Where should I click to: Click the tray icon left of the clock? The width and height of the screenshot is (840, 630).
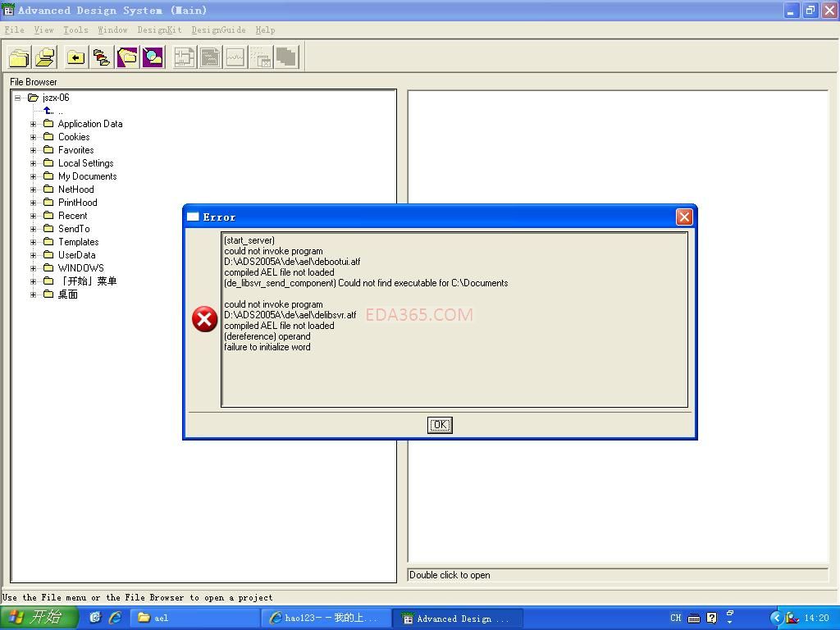[x=792, y=618]
